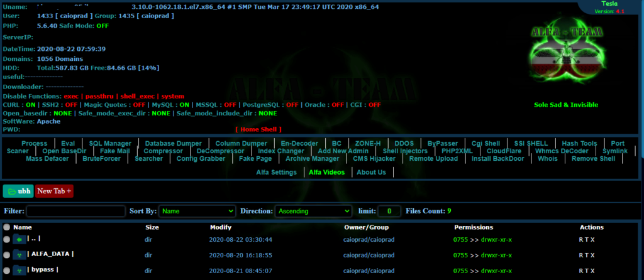Click the Permissions column header
This screenshot has width=644, height=280.
(474, 227)
